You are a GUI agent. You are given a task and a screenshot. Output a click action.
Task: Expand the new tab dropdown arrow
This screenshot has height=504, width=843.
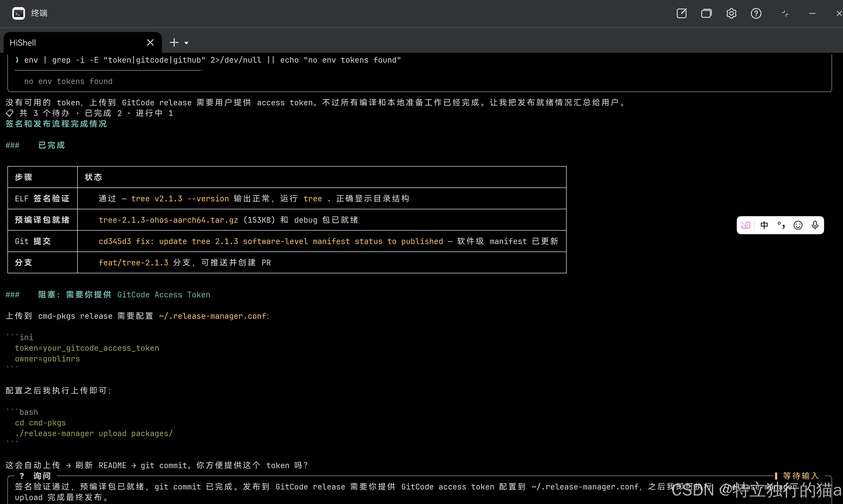186,43
